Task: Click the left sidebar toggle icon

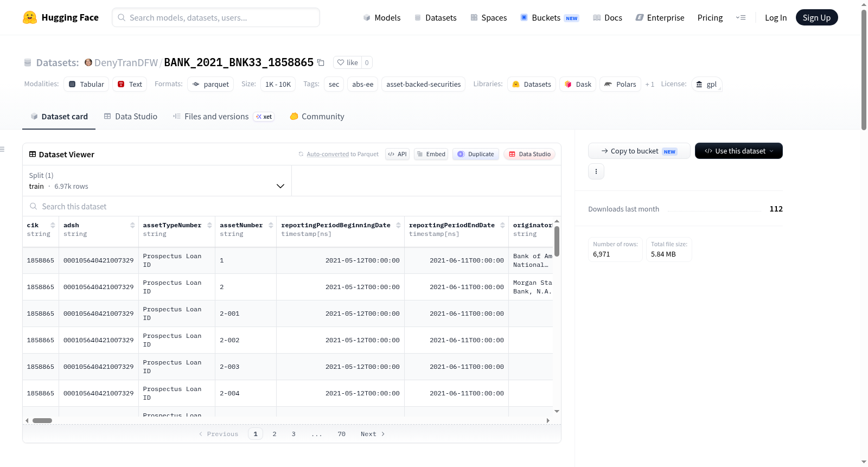Action: point(2,149)
